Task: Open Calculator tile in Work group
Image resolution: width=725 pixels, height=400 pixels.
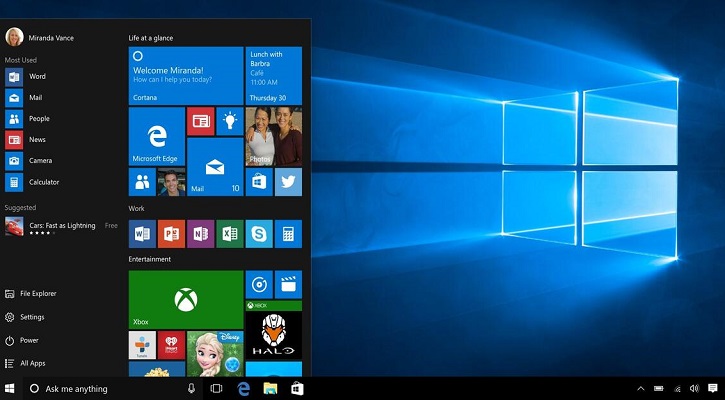Action: click(x=289, y=234)
